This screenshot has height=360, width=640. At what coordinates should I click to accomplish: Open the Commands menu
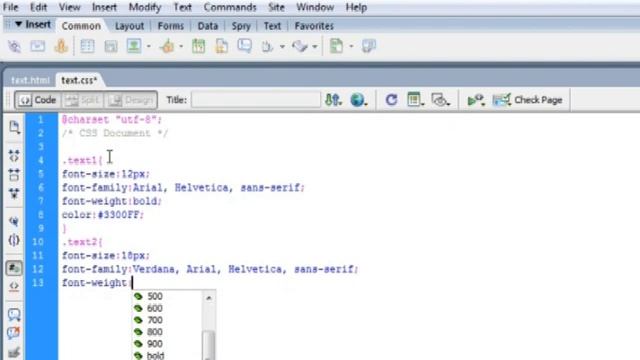[230, 7]
